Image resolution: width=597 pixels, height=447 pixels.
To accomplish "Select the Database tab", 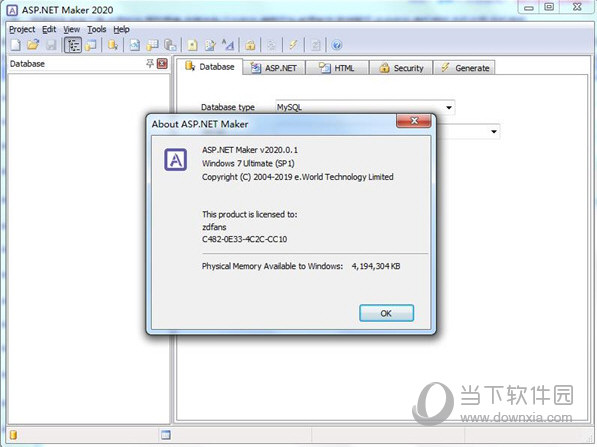I will (210, 67).
